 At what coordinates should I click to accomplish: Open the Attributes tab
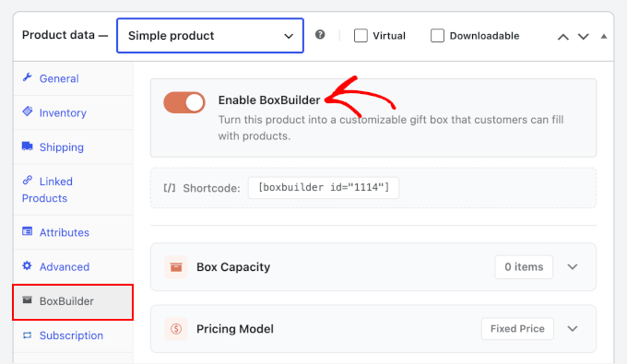[x=73, y=232]
